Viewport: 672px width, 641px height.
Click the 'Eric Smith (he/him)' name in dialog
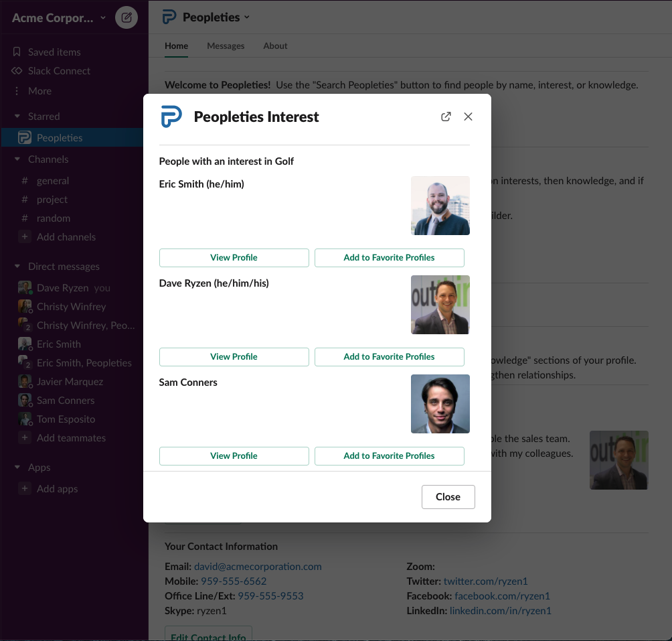201,184
